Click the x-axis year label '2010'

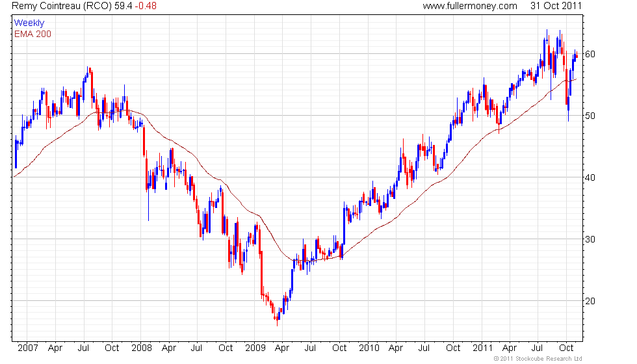369,348
